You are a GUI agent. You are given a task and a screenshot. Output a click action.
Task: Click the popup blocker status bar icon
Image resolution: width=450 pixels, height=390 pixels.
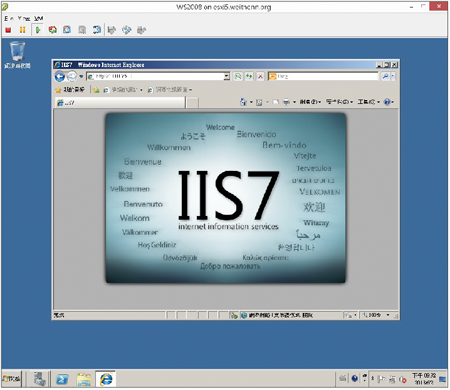click(x=234, y=315)
